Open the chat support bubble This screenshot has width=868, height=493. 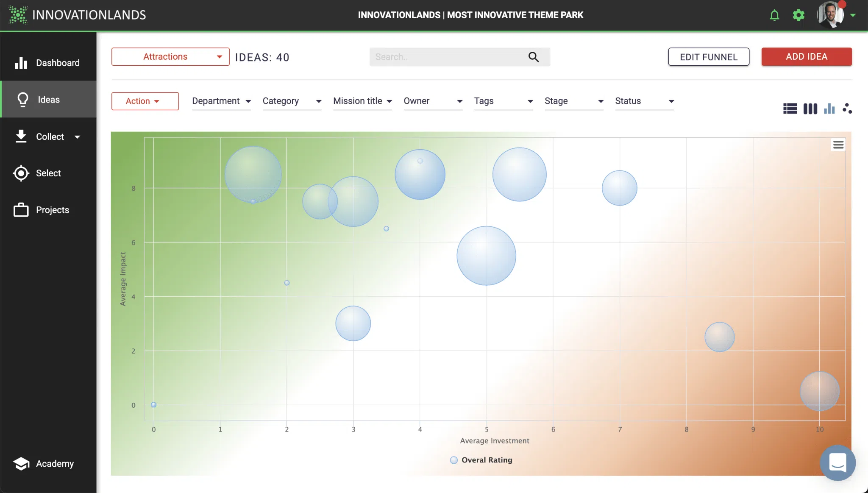pyautogui.click(x=837, y=463)
